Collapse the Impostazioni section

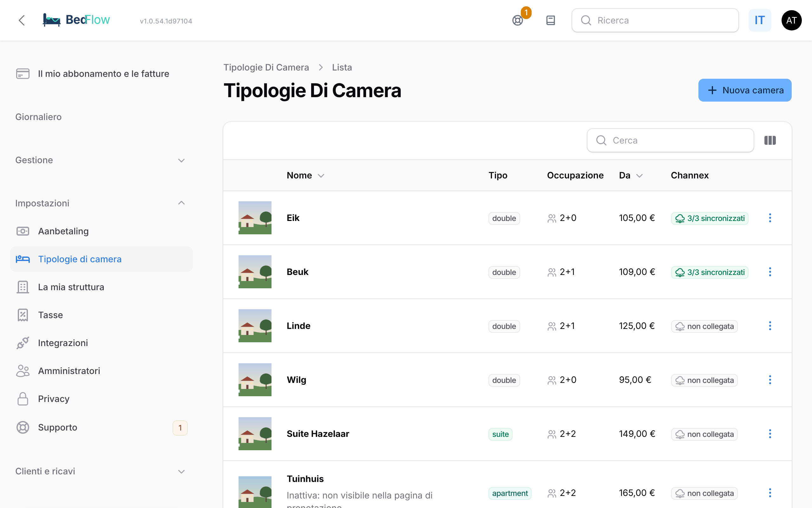[x=101, y=203]
